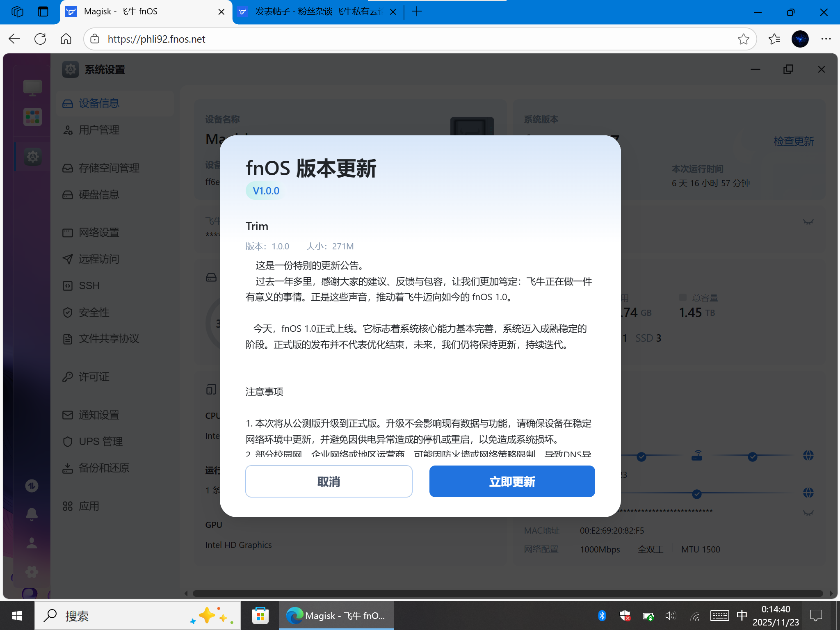Open the 安全性 security section
840x630 pixels.
94,312
